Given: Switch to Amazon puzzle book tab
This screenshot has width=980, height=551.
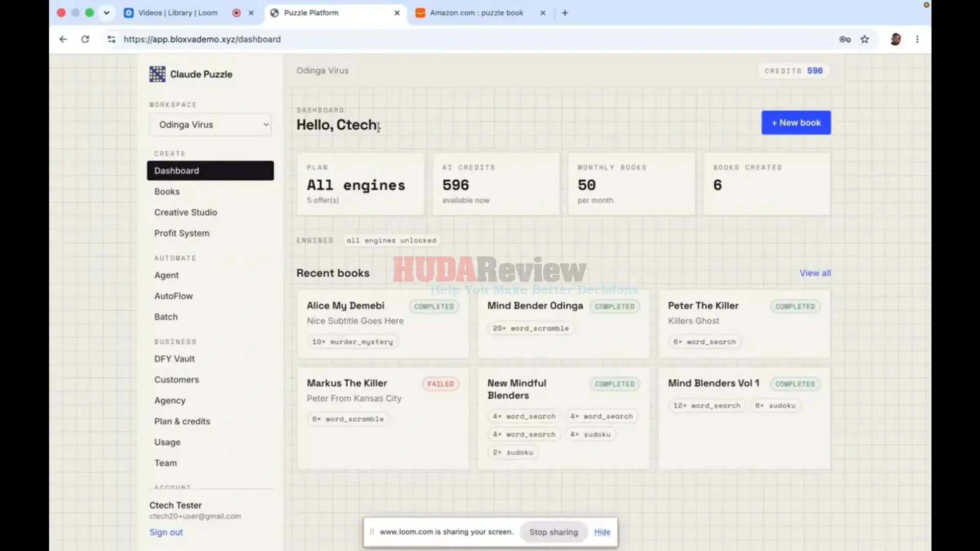Looking at the screenshot, I should 476,13.
